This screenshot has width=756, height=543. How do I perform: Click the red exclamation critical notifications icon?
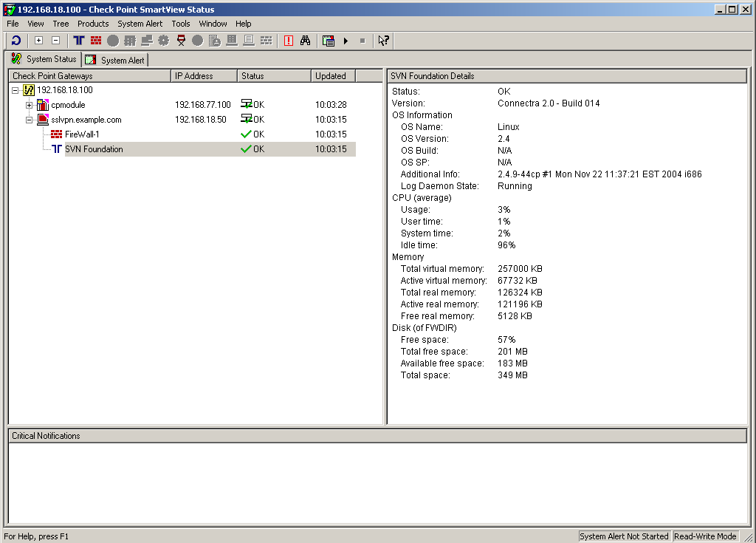pos(289,41)
